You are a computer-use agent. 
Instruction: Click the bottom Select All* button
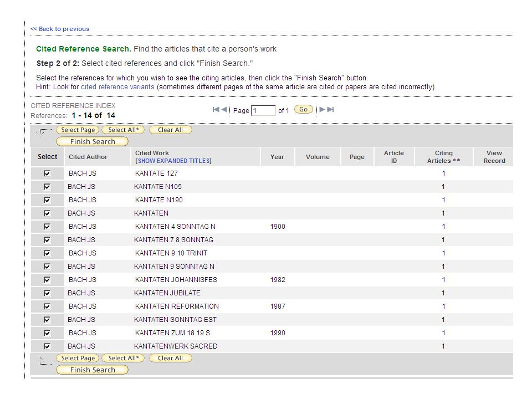pyautogui.click(x=123, y=358)
